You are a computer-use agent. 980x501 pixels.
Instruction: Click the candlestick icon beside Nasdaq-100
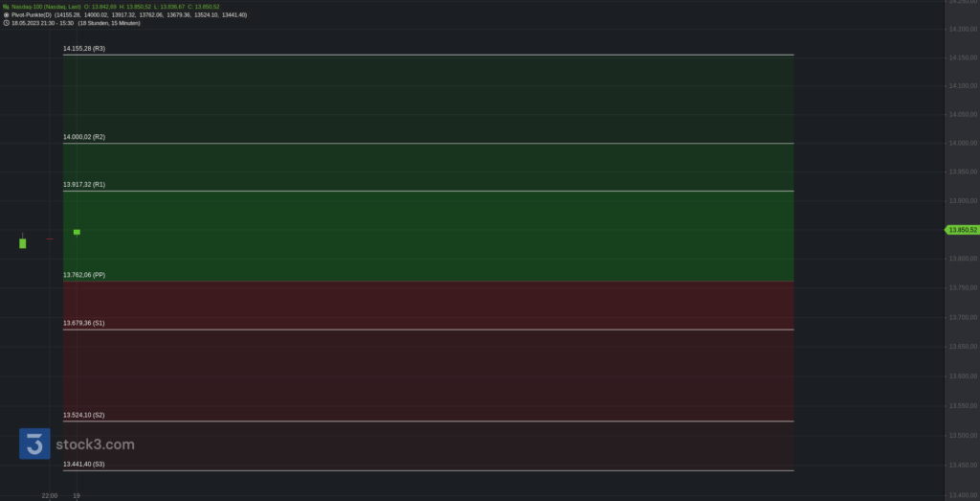(6, 7)
